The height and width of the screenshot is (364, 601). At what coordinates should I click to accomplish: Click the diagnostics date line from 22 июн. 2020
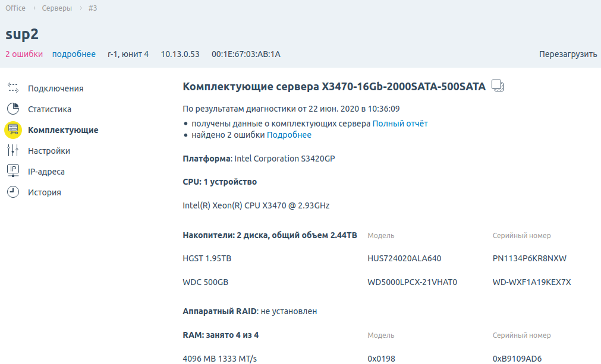291,109
